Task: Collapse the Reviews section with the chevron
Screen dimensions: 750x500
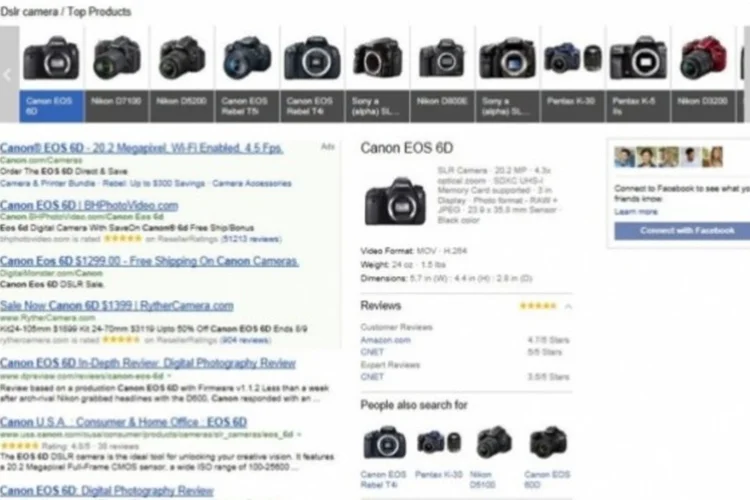Action: 568,306
